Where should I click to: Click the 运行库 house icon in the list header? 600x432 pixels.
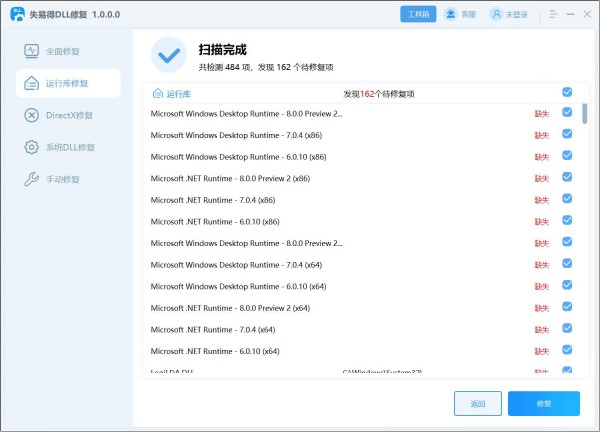pyautogui.click(x=158, y=93)
